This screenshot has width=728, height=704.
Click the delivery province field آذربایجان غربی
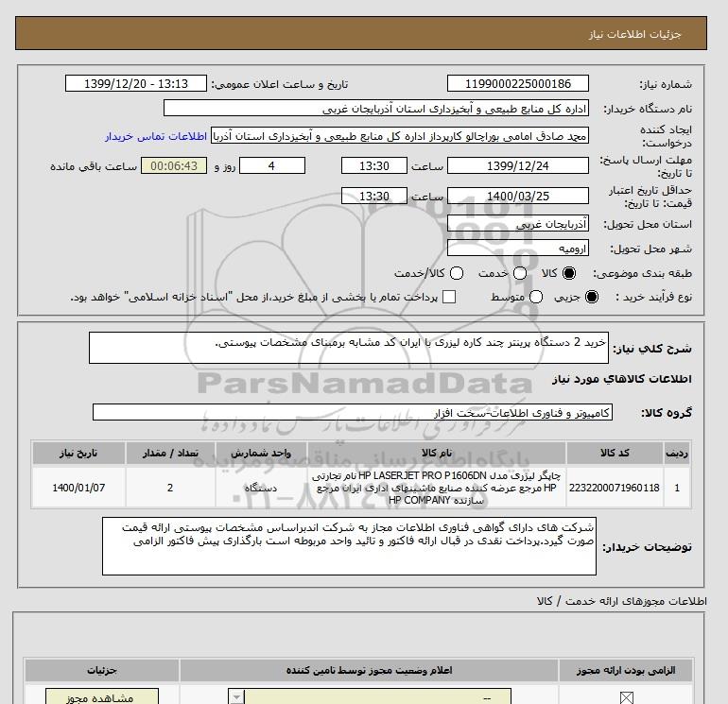(518, 224)
